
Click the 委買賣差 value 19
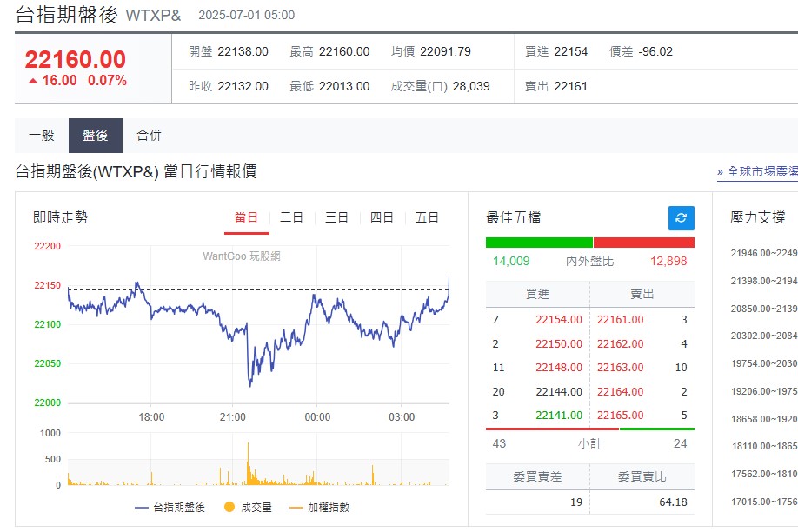coord(576,502)
